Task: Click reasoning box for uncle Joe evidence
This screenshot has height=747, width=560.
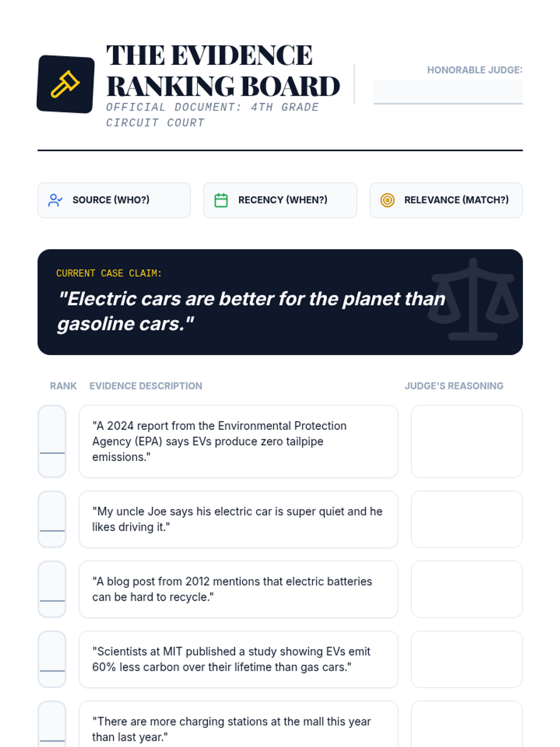Action: click(466, 519)
